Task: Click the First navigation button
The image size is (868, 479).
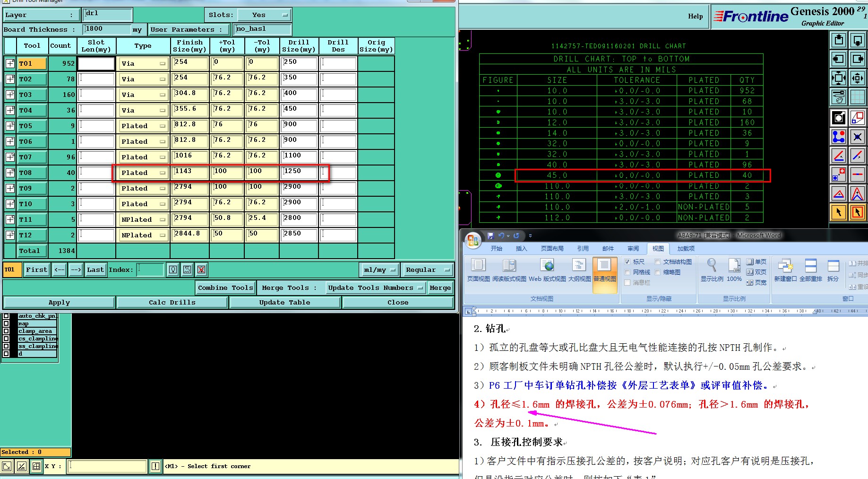Action: [x=36, y=270]
